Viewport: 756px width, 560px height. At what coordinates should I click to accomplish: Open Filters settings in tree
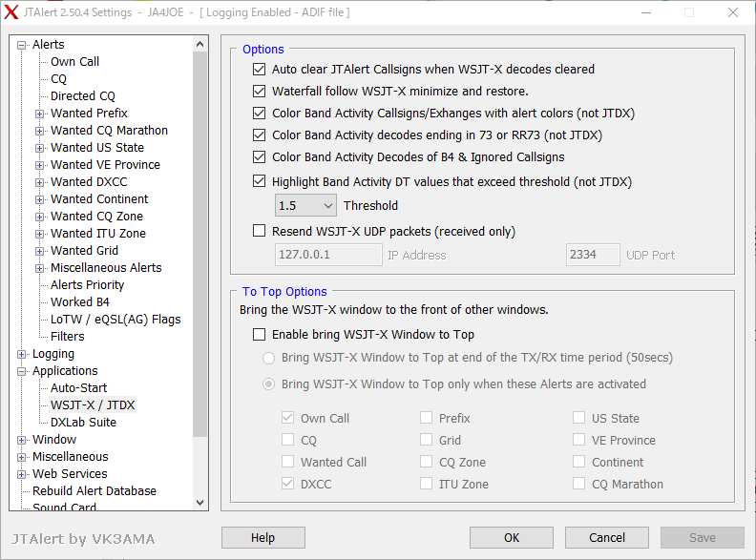click(68, 337)
